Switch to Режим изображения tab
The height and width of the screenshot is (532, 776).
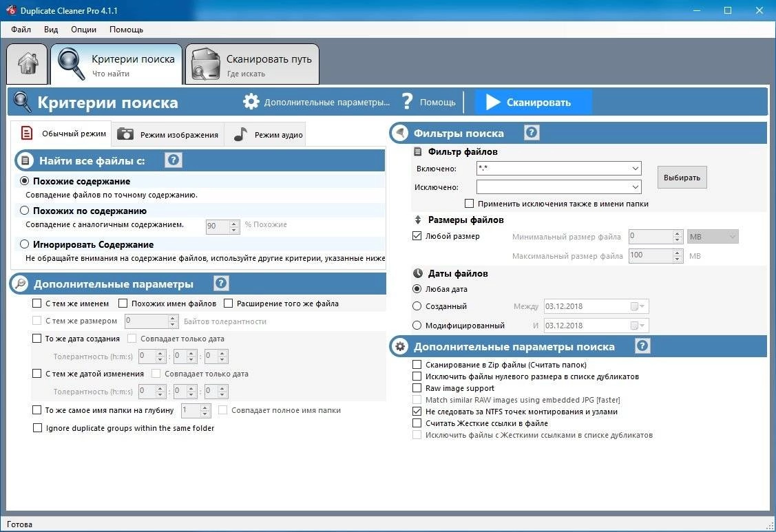click(x=168, y=134)
